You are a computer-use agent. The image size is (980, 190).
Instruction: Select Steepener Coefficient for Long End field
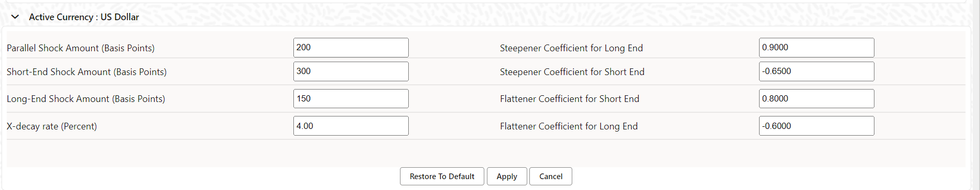point(816,48)
